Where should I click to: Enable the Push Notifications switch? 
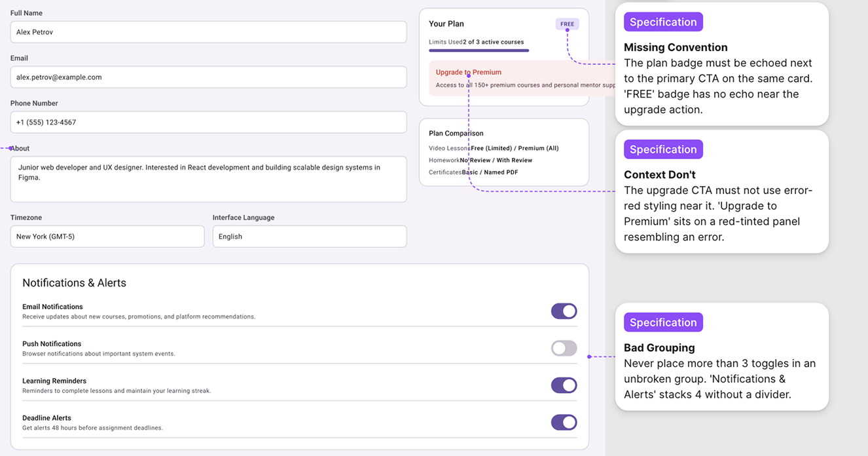[x=564, y=348]
